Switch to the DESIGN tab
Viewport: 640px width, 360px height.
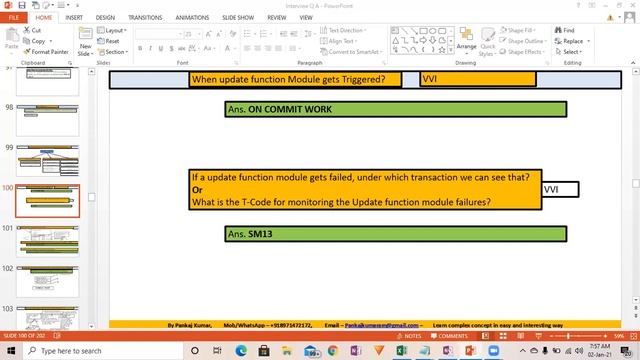click(x=105, y=18)
